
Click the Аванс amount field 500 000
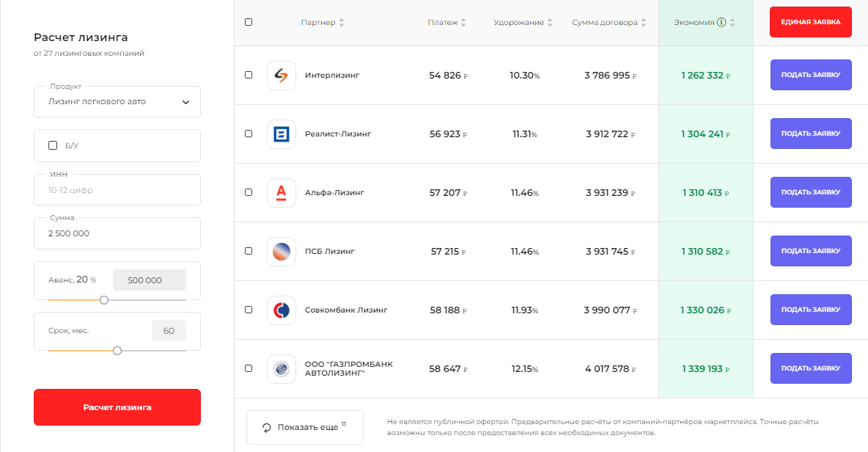[150, 280]
